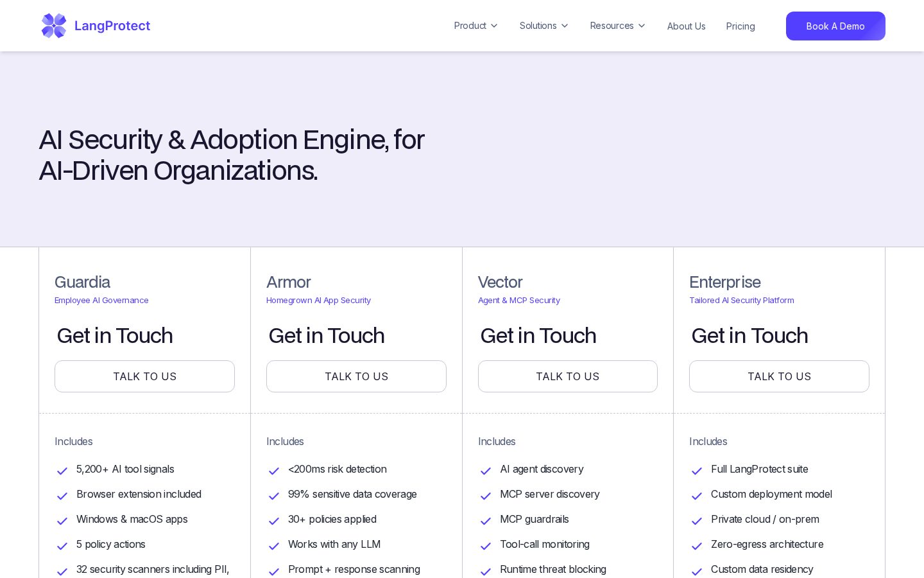The image size is (924, 578).
Task: Click the checkmark beside Works with any LLM
Action: [274, 546]
